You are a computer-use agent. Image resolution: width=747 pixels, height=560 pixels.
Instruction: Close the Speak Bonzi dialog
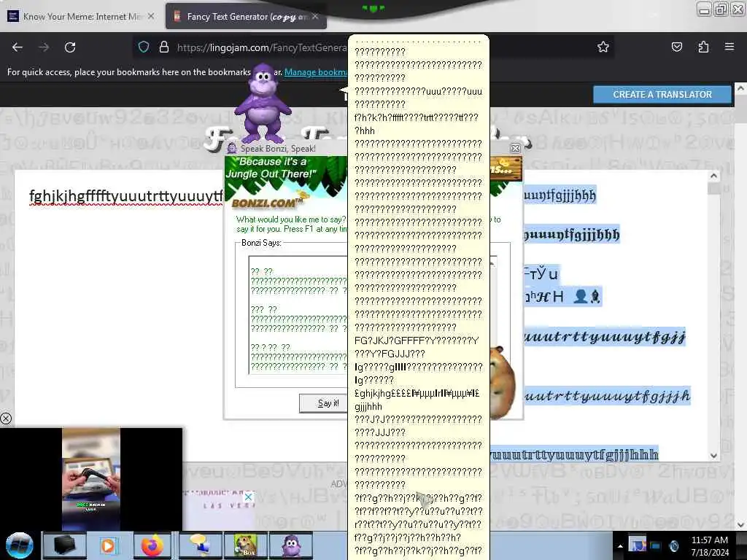click(x=515, y=149)
